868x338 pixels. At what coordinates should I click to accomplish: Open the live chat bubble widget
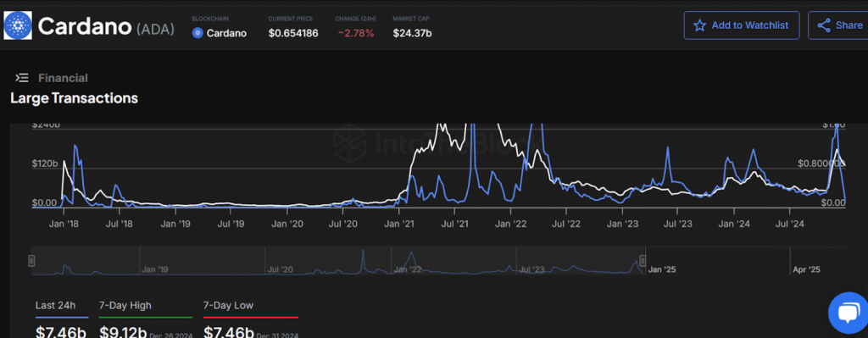point(848,313)
